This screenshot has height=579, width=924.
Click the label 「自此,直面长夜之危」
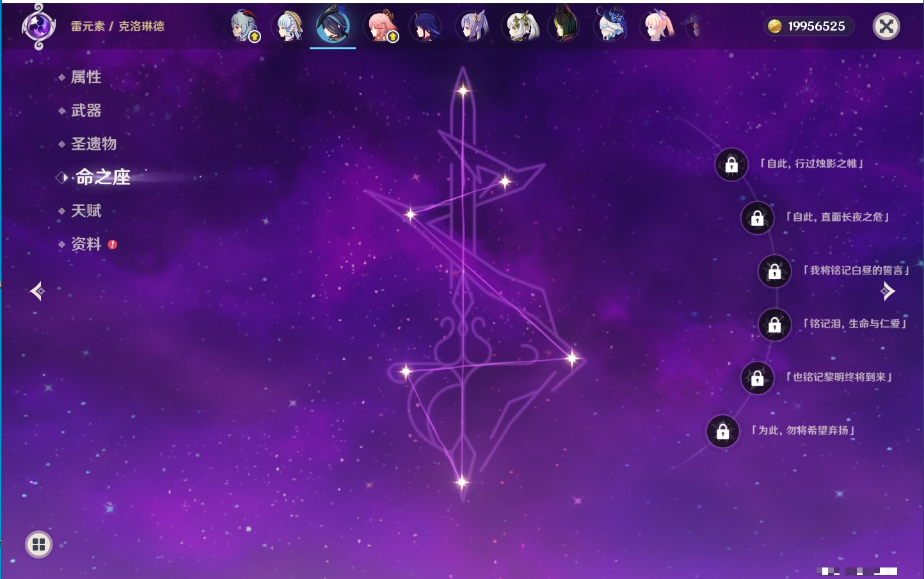(x=838, y=217)
